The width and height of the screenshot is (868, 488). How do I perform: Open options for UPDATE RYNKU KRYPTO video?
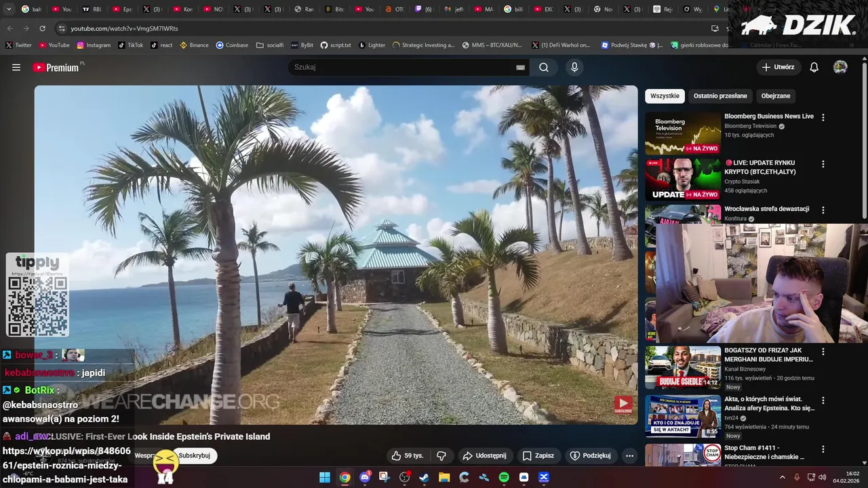823,164
